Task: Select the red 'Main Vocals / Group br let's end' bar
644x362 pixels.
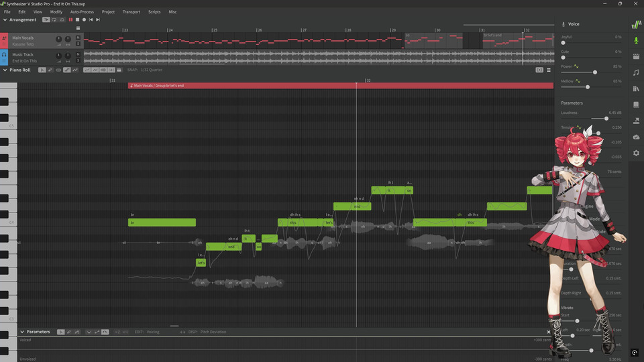Action: point(341,86)
